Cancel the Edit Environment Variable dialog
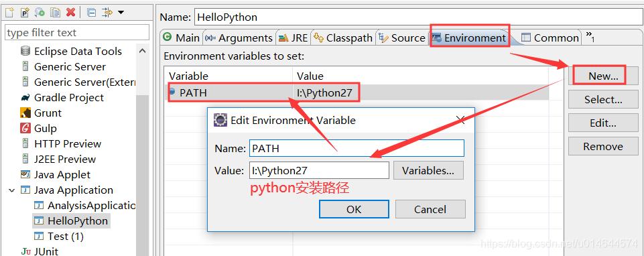This screenshot has height=256, width=644. (x=430, y=209)
